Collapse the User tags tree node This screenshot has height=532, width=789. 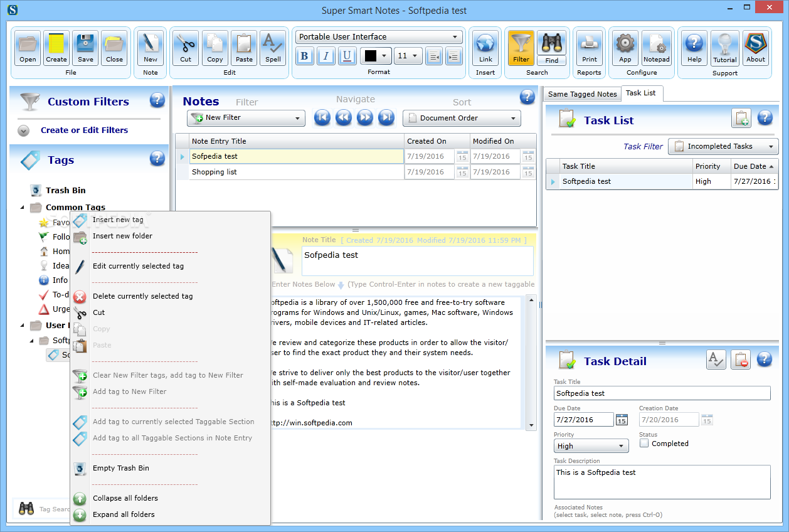(23, 325)
